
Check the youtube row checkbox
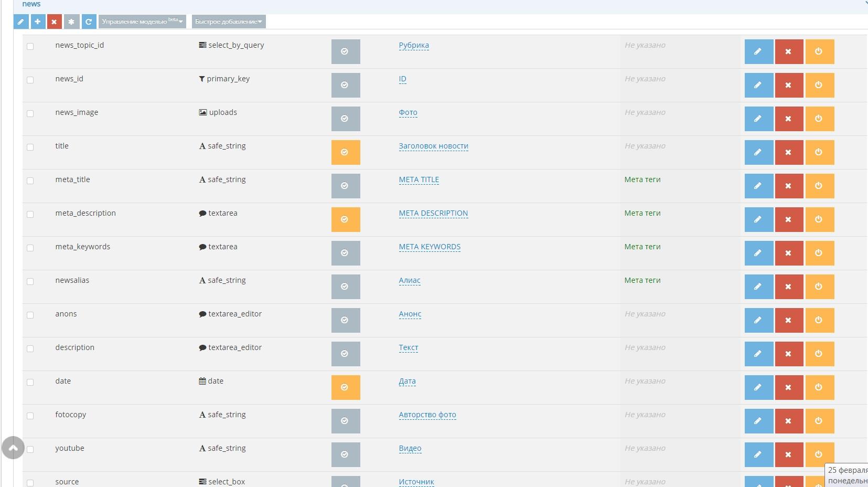point(30,449)
